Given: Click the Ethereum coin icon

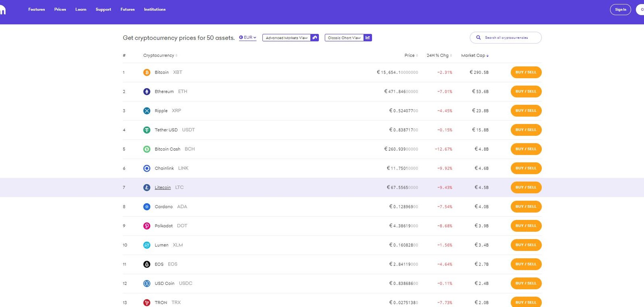Looking at the screenshot, I should pyautogui.click(x=147, y=91).
